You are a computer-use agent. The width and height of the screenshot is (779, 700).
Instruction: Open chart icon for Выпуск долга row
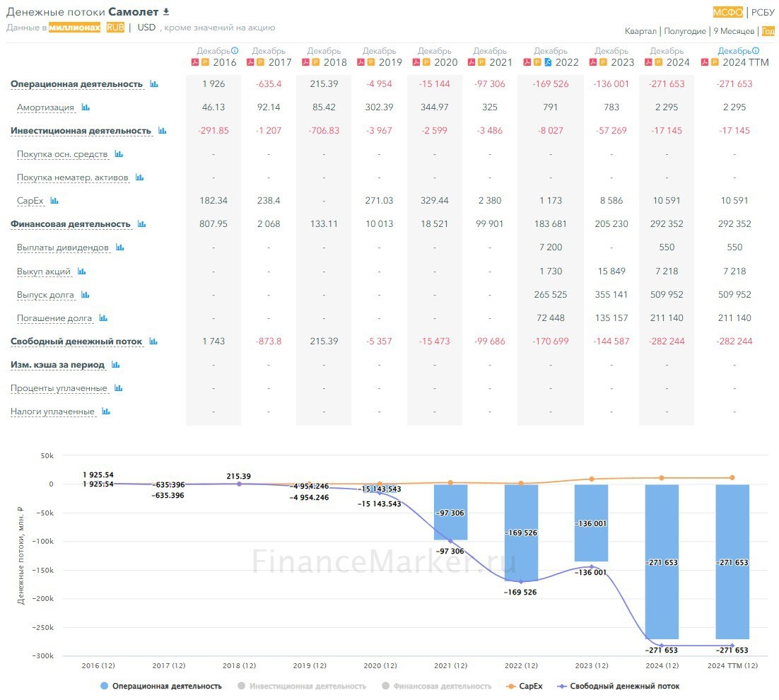pos(85,295)
